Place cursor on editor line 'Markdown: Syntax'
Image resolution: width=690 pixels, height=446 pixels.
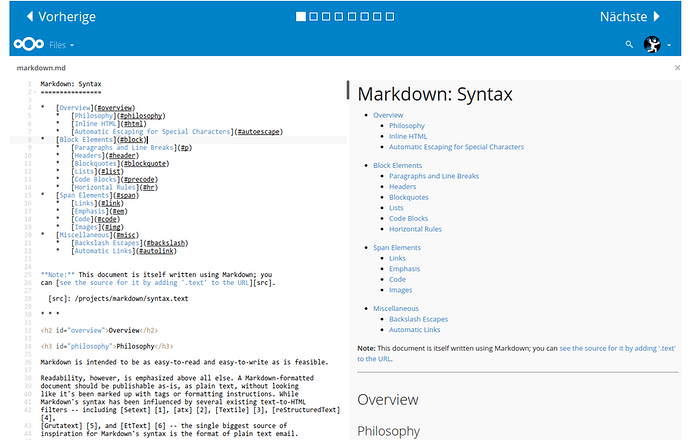71,84
